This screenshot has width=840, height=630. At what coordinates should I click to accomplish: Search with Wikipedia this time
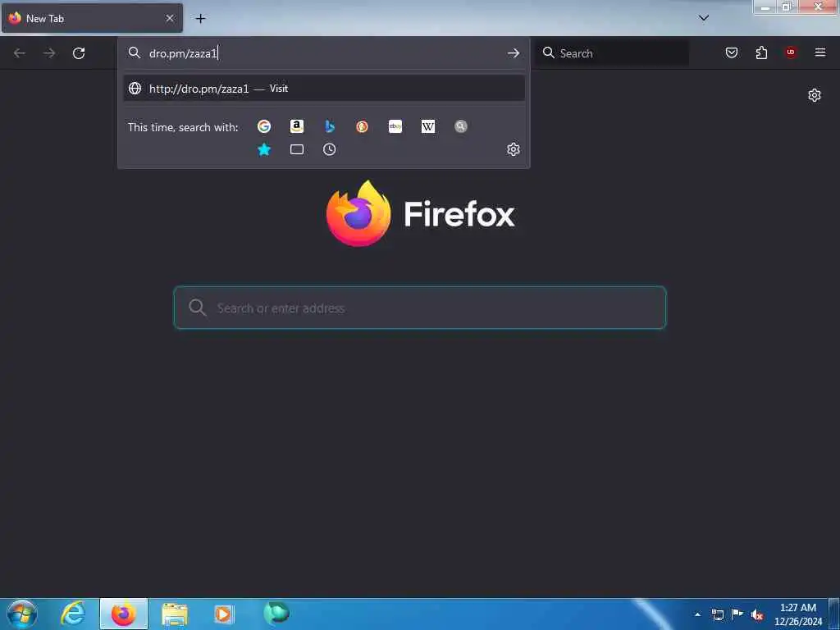tap(428, 126)
